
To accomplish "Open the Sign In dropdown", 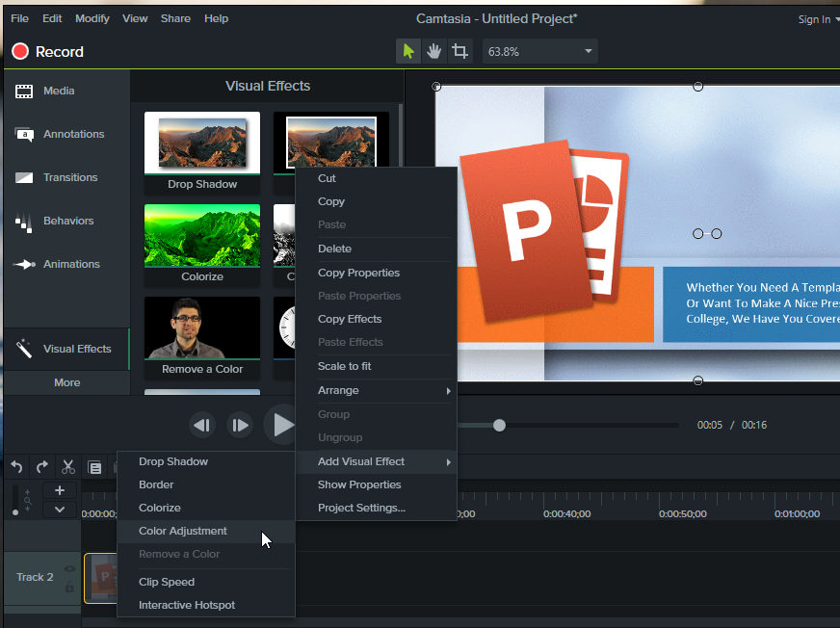I will [x=817, y=19].
